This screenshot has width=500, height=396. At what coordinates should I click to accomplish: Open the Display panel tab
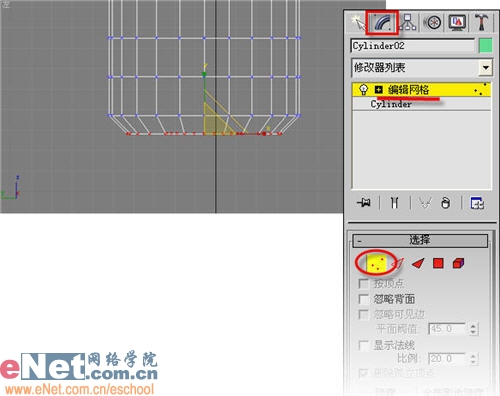457,23
